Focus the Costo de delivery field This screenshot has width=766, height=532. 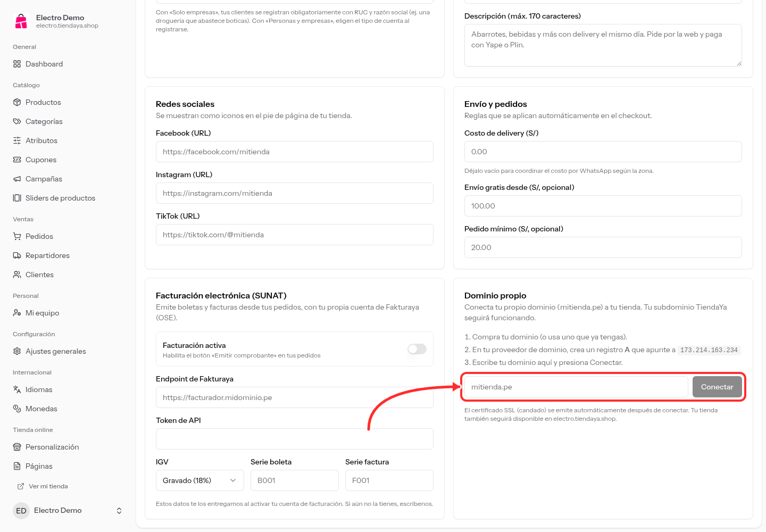pos(603,152)
